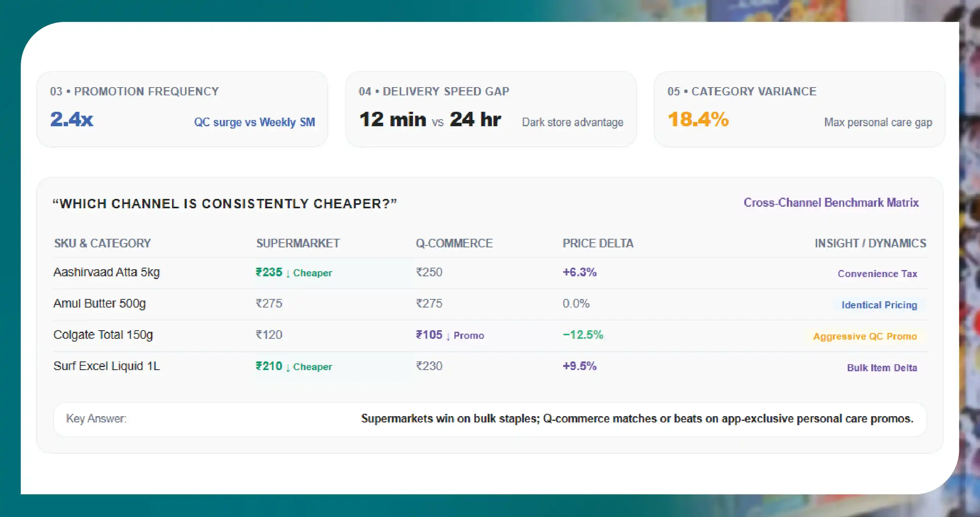Click the ₹105 Promo Q-commerce price
The image size is (980, 517).
(x=450, y=335)
